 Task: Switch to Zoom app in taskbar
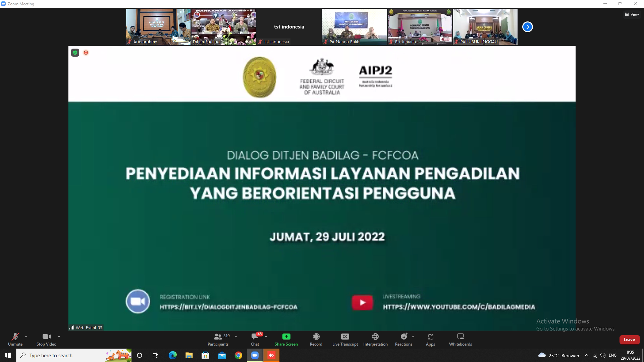[x=255, y=355]
